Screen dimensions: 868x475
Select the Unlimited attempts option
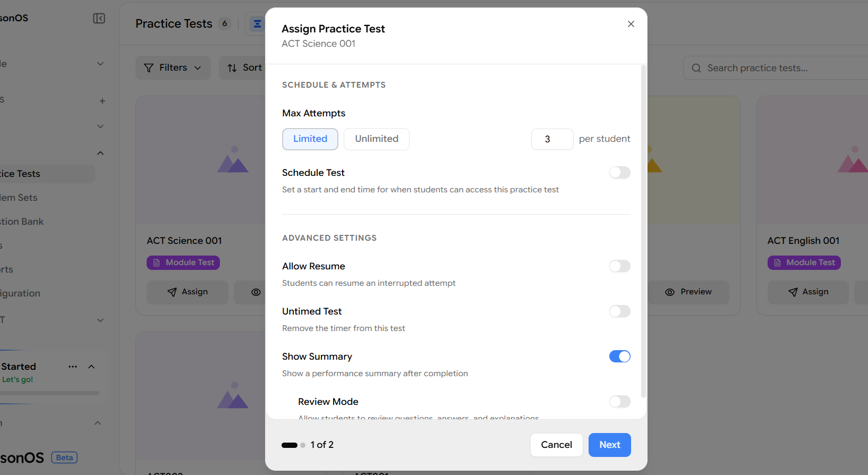pyautogui.click(x=376, y=139)
